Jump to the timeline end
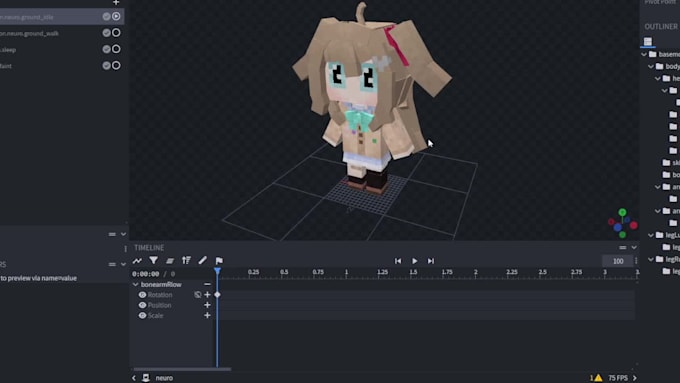Viewport: 680px width, 383px height. (x=431, y=261)
